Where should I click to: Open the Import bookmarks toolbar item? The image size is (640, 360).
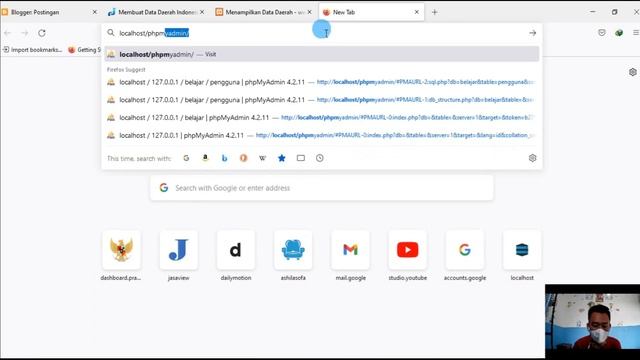tap(33, 50)
